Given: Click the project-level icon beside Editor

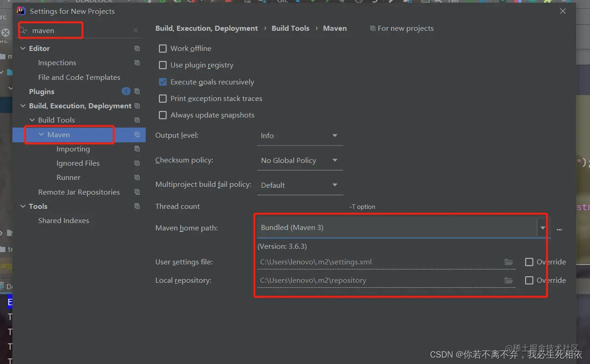Looking at the screenshot, I should (137, 48).
